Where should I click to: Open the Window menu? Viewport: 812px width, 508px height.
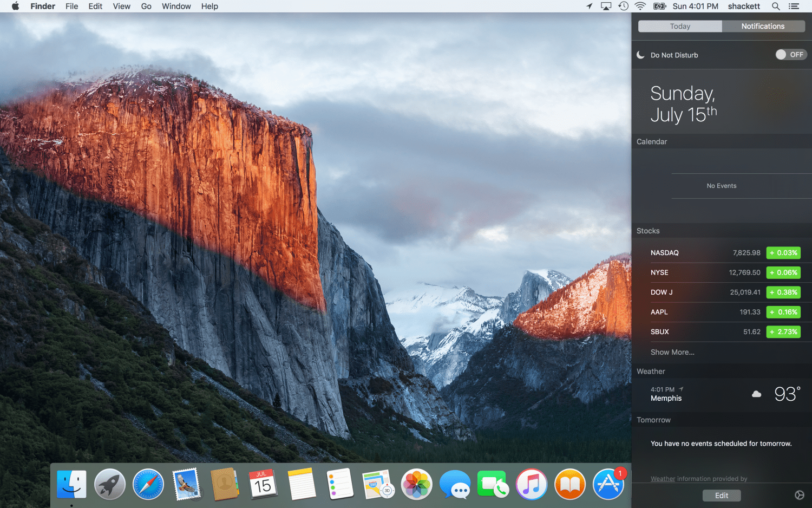[x=176, y=6]
